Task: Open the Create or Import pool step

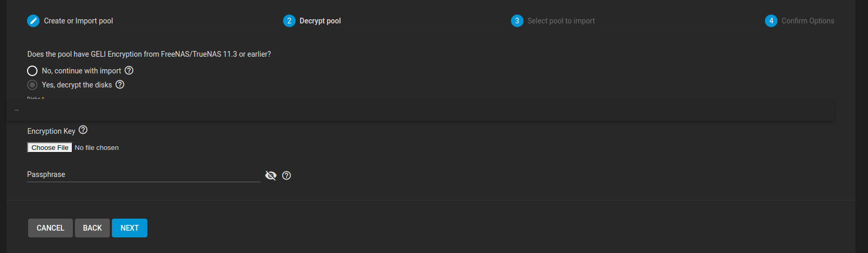Action: (78, 21)
